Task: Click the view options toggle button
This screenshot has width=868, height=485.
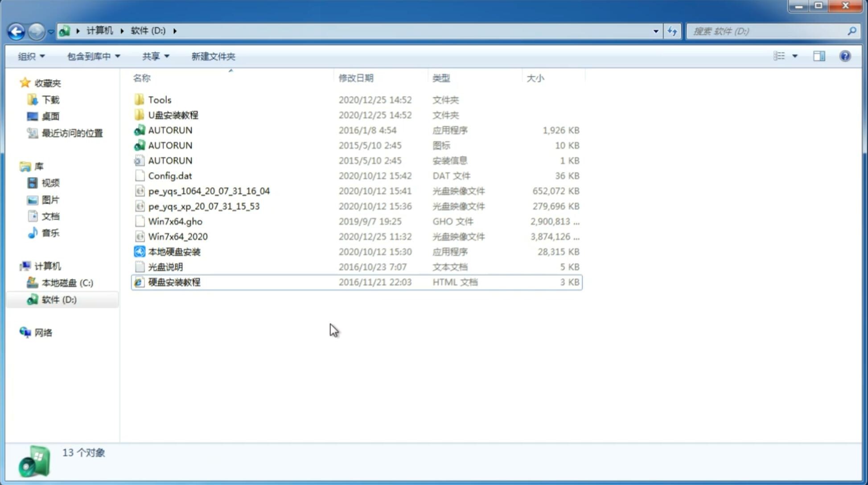Action: pos(784,56)
